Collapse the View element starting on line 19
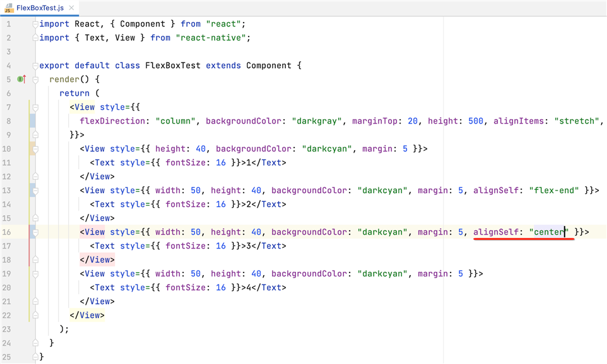607x364 pixels. (x=35, y=274)
